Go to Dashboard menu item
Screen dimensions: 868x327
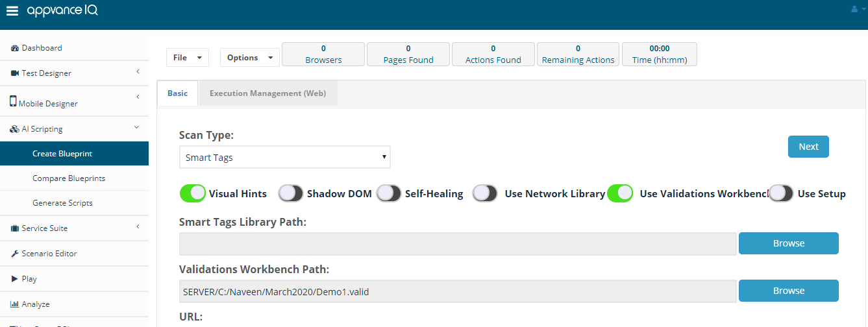tap(74, 48)
